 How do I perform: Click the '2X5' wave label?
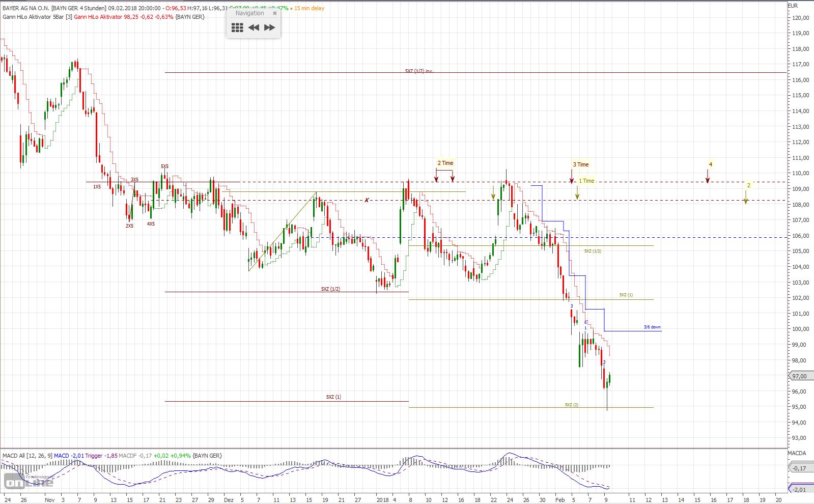click(129, 226)
